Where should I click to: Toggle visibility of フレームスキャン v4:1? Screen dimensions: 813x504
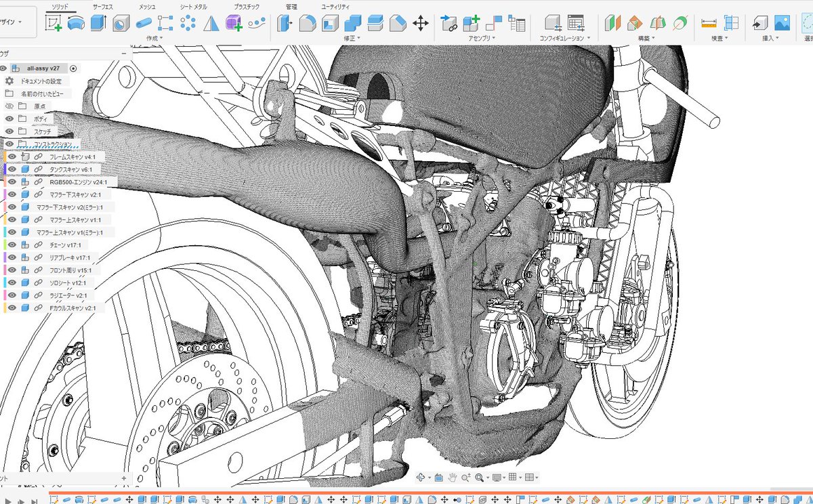click(x=12, y=157)
